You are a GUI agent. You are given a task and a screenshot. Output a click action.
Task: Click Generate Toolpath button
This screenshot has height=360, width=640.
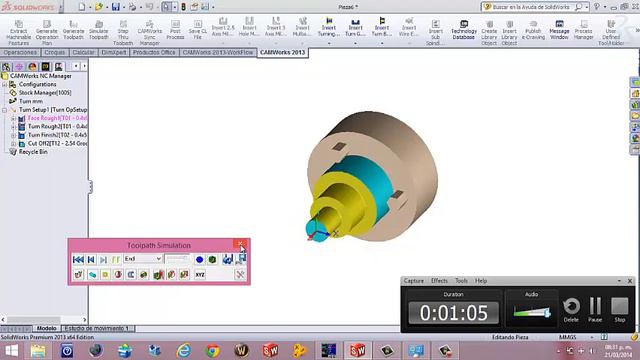73,30
